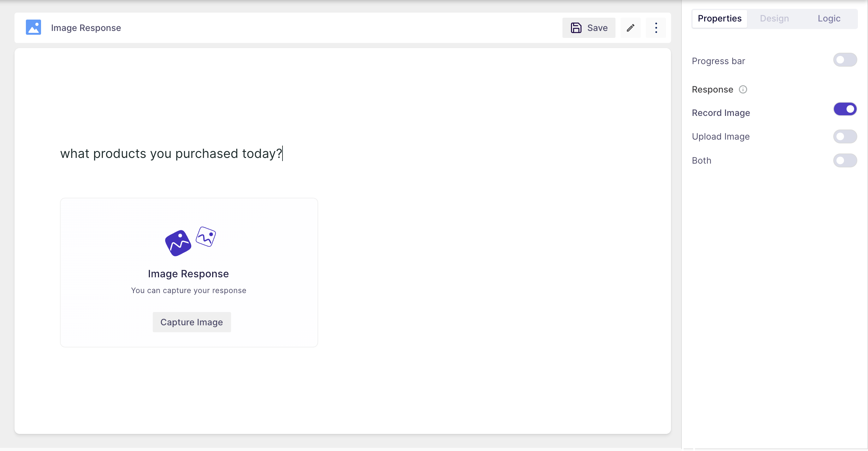
Task: Click the 'Image Response' heading in the card
Action: click(188, 274)
